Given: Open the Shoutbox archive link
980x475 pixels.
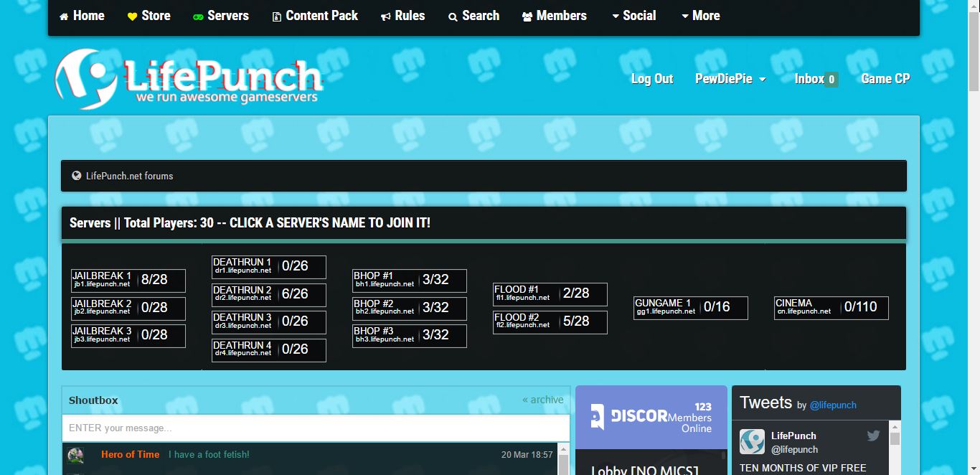Looking at the screenshot, I should 543,400.
